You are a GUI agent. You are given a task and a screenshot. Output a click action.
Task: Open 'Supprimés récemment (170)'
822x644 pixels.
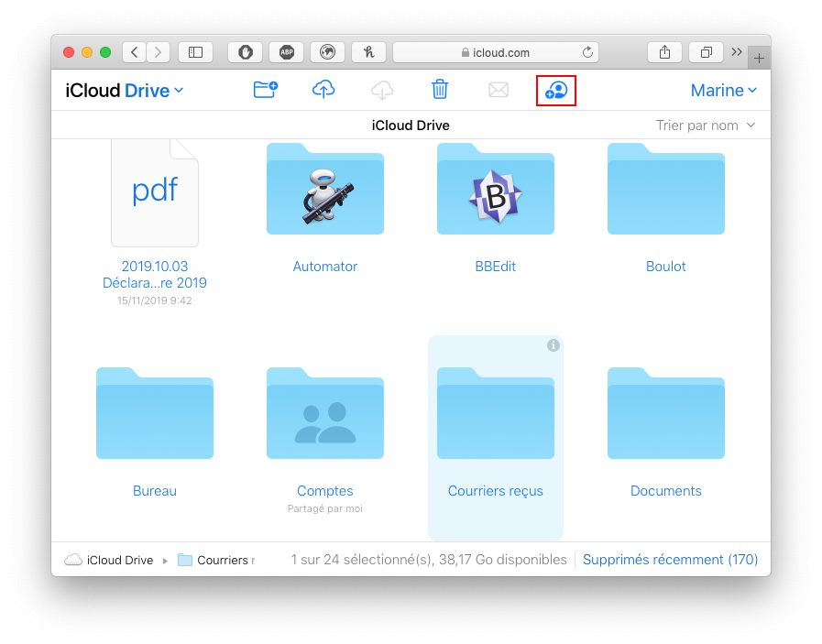[670, 560]
